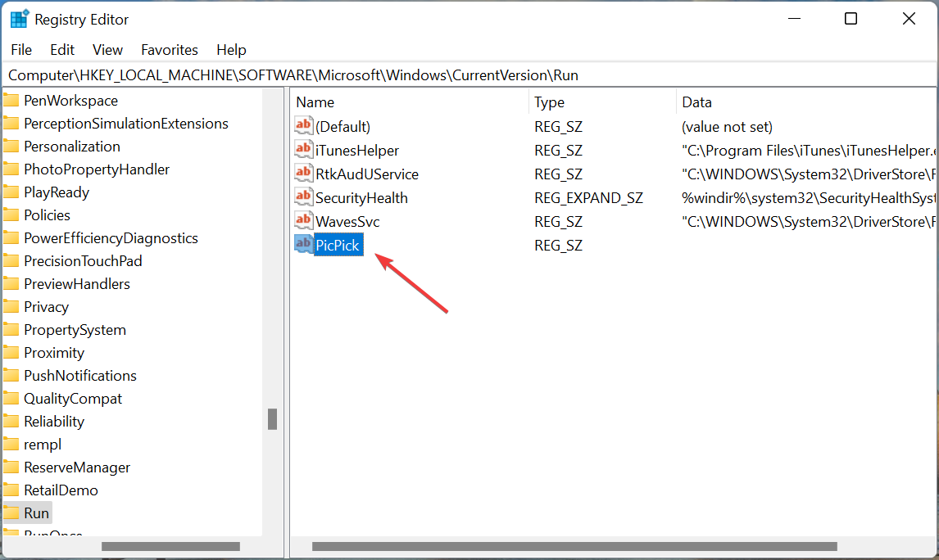Select the Privacy key label in tree
The height and width of the screenshot is (560, 939).
coord(46,307)
